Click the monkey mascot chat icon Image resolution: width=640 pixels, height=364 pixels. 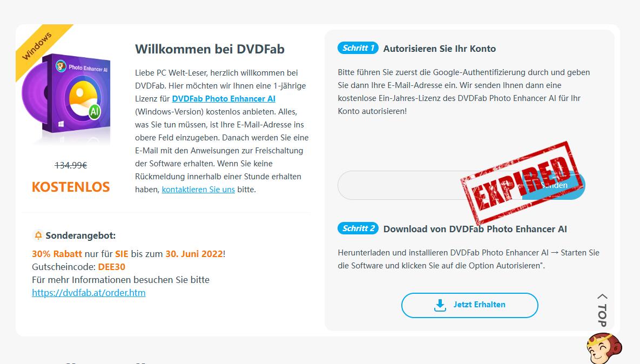pos(604,348)
